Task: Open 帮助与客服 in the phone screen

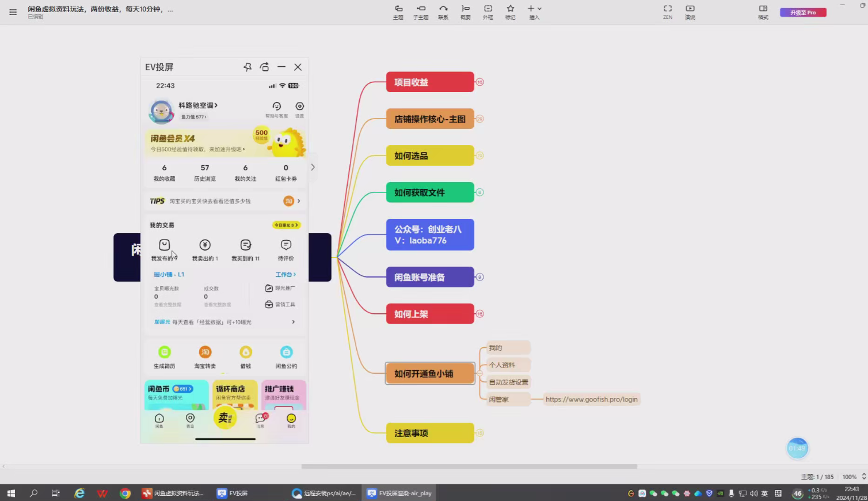Action: 277,109
